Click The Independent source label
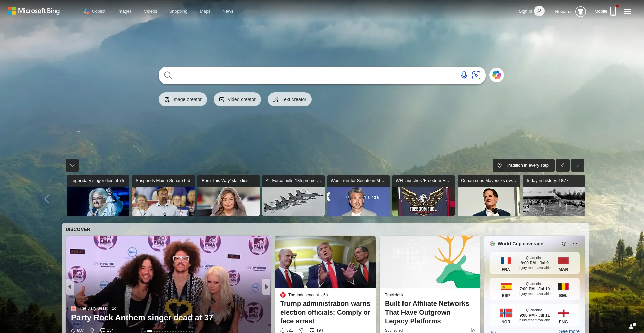Image resolution: width=644 pixels, height=333 pixels. pos(304,295)
